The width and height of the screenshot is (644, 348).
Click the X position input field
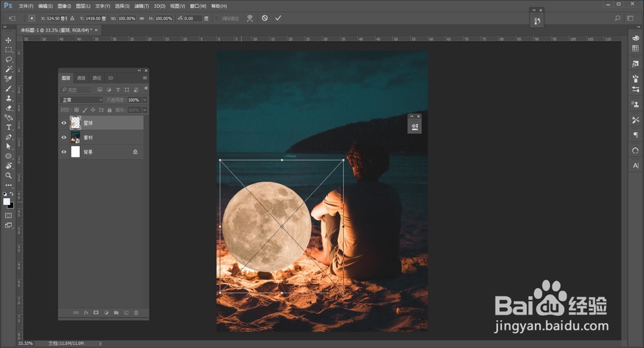pyautogui.click(x=57, y=19)
